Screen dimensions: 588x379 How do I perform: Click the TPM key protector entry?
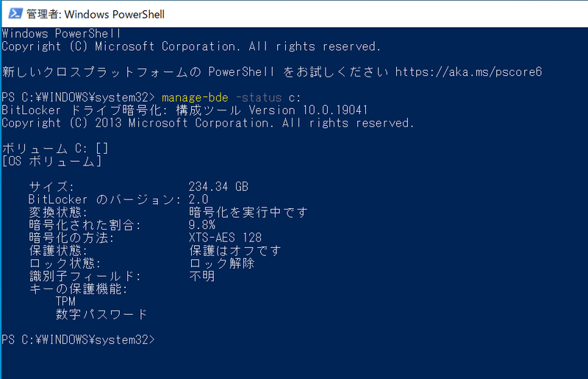point(65,301)
